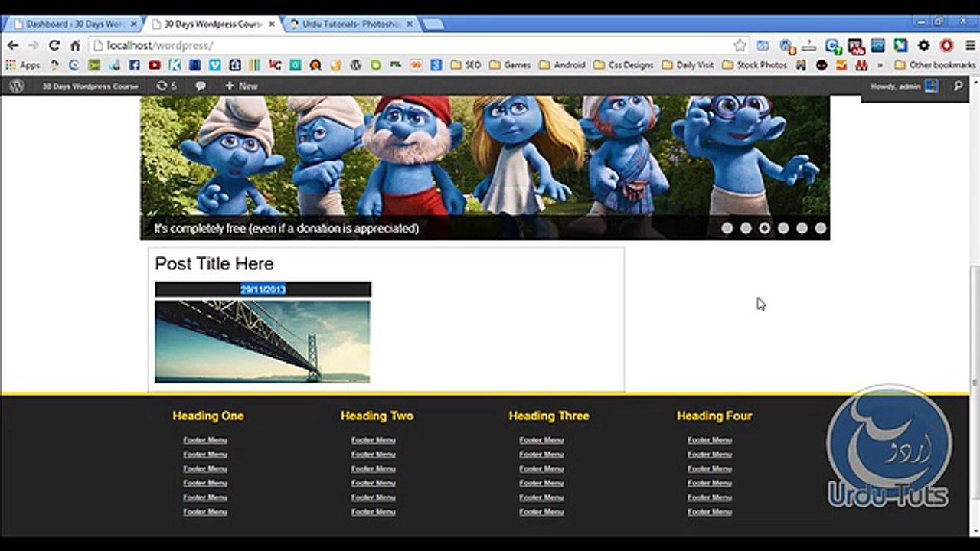This screenshot has height=551, width=980.
Task: Click the WordPress logo in admin bar
Action: 16,86
